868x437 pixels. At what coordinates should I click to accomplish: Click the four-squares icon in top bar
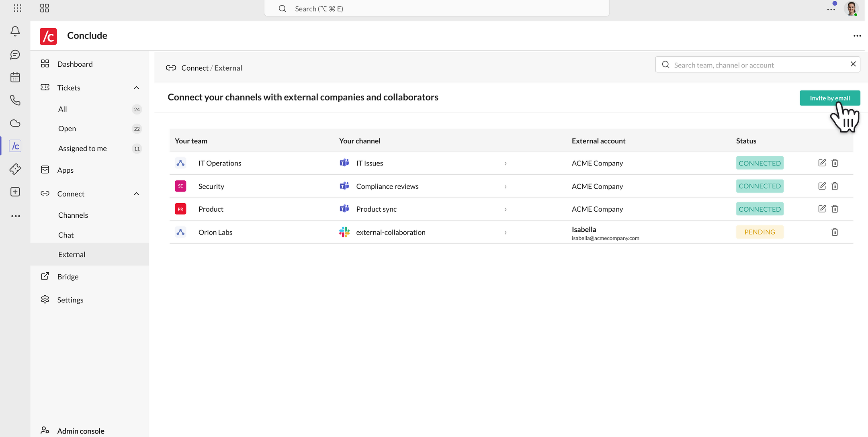[45, 8]
